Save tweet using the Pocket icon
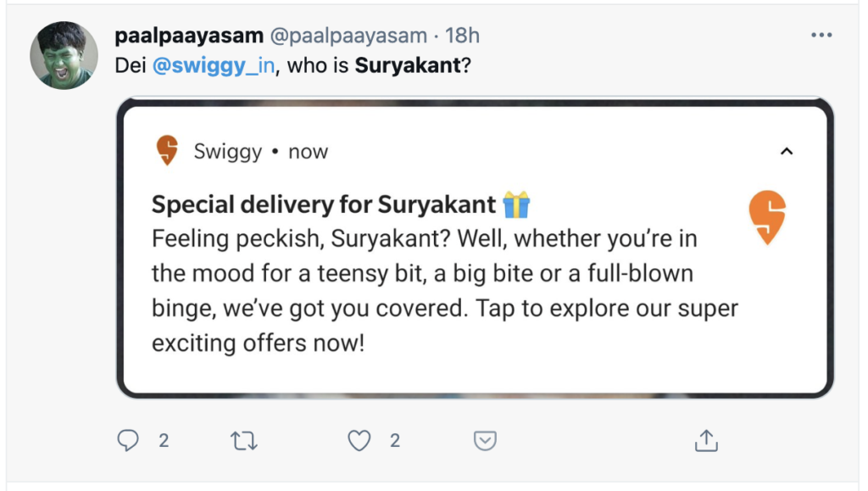Image resolution: width=868 pixels, height=491 pixels. point(484,440)
